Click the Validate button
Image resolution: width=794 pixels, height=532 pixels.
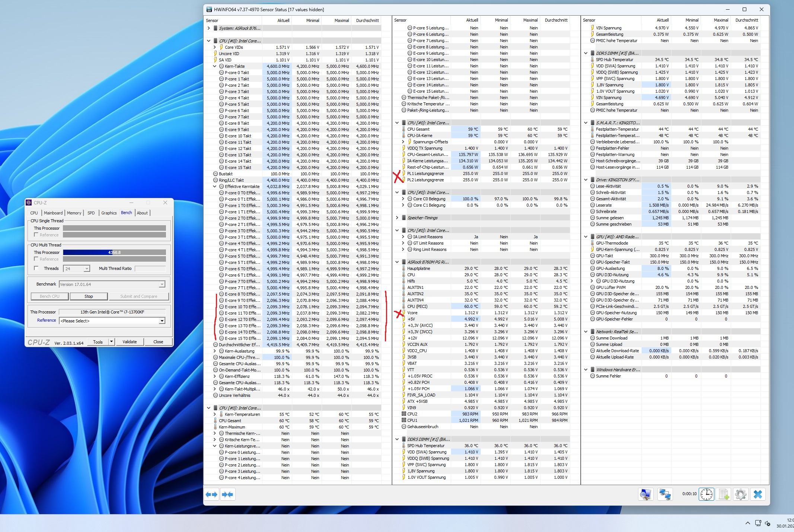(130, 342)
